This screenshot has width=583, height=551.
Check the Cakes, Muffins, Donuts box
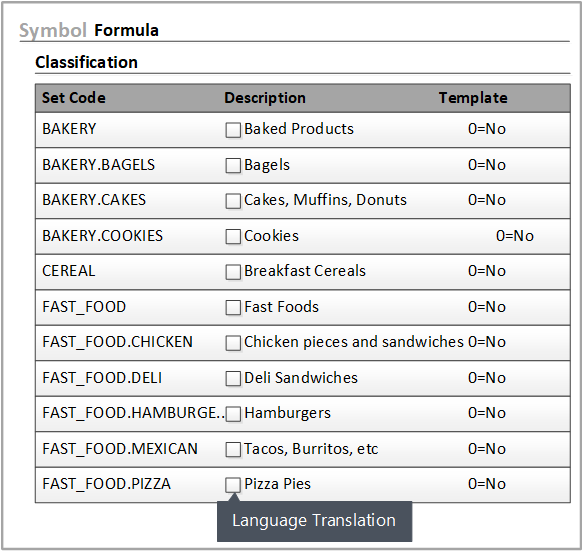tap(233, 201)
